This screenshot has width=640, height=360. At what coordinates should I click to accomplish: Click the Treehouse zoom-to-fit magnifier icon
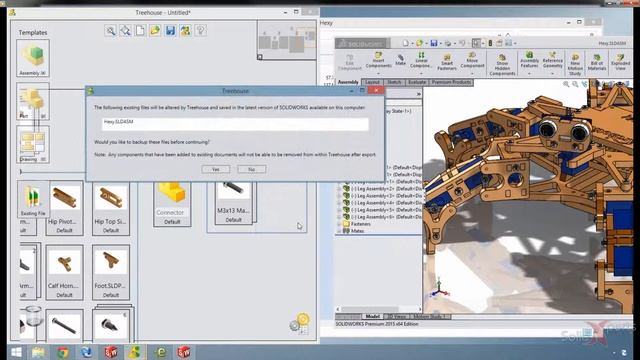[110, 31]
